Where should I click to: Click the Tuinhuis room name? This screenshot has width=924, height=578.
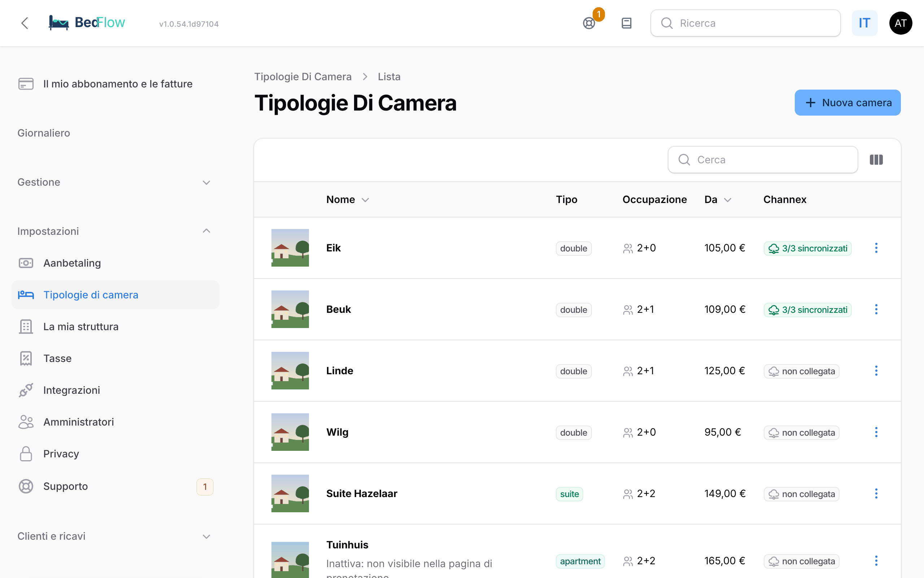[x=347, y=545]
